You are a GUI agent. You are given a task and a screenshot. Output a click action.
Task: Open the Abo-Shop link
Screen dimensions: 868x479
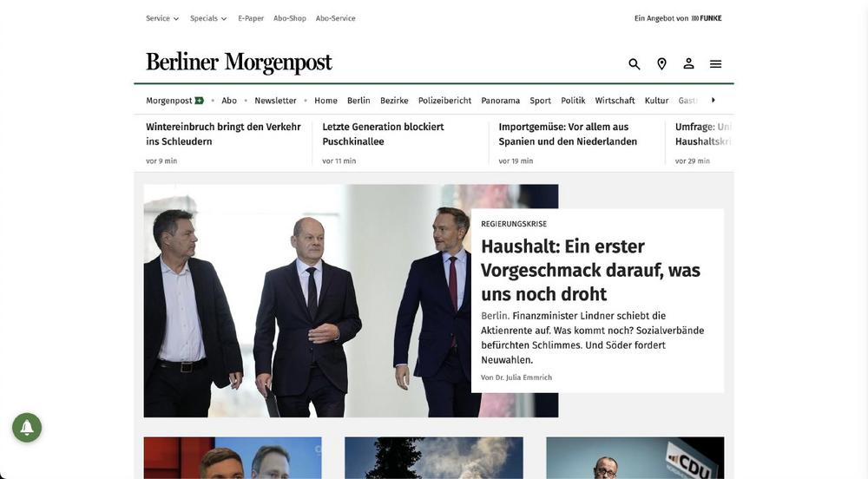(290, 18)
